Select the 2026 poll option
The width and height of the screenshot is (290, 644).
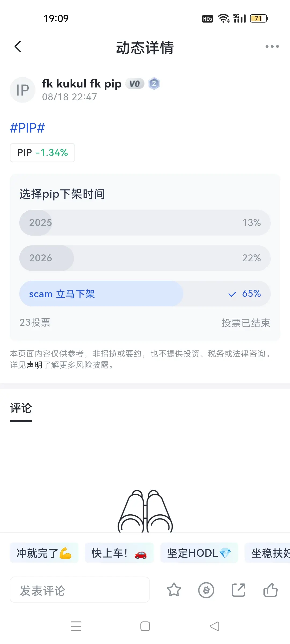(x=145, y=258)
